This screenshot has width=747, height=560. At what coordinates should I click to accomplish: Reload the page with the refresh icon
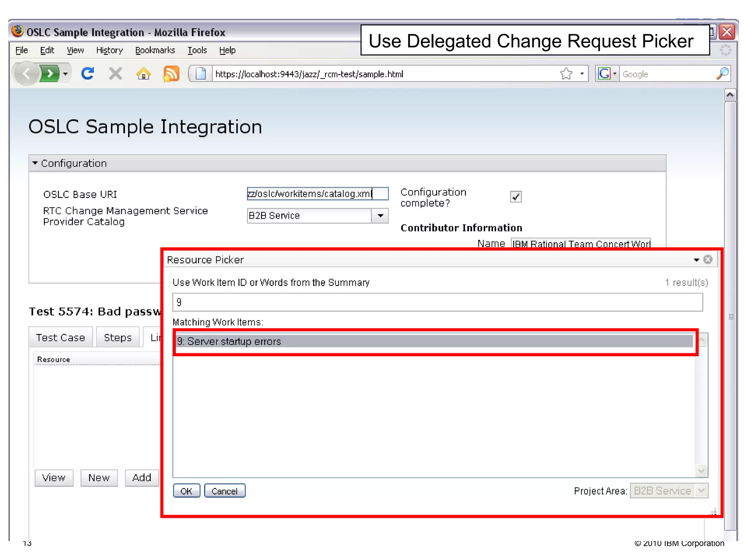[88, 74]
